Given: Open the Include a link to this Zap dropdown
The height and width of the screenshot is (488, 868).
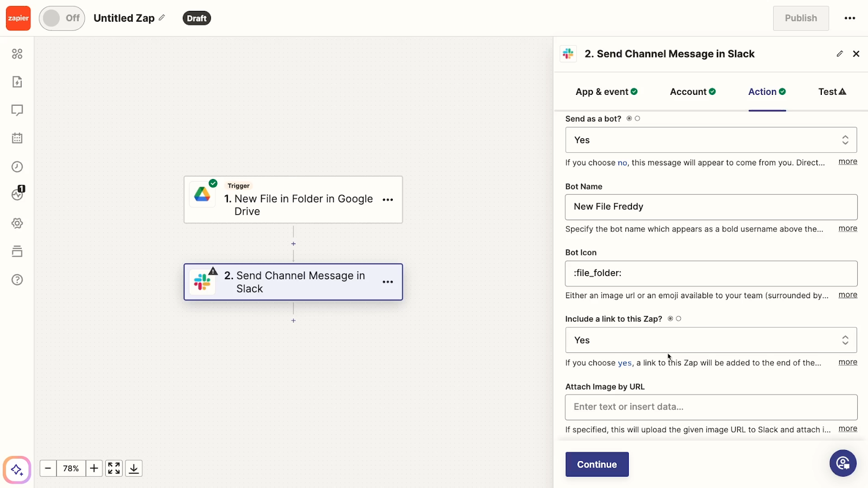Looking at the screenshot, I should 711,340.
